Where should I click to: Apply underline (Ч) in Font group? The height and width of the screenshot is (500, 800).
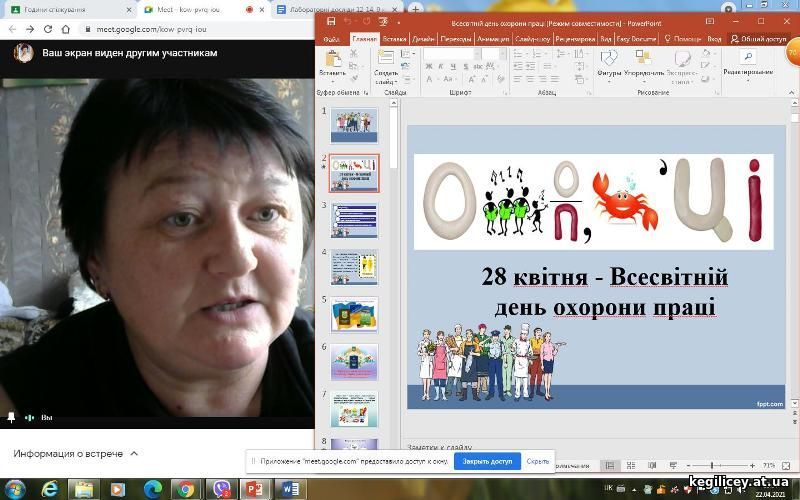coord(453,66)
